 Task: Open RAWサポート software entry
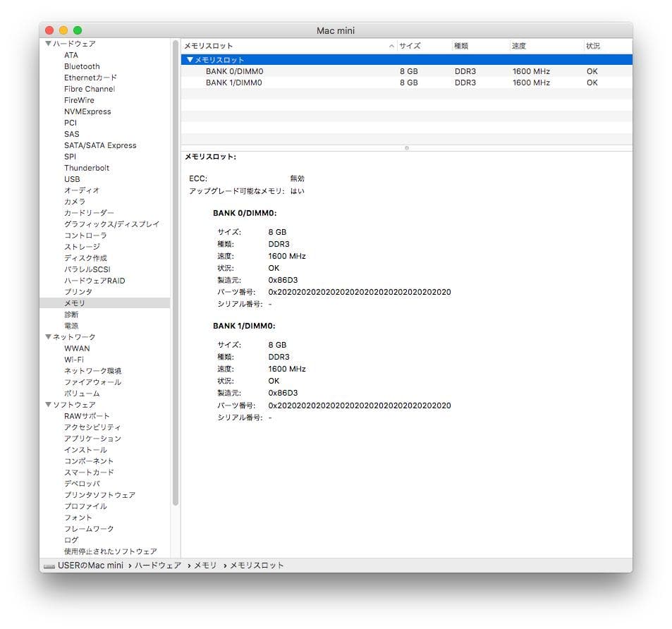pos(87,416)
